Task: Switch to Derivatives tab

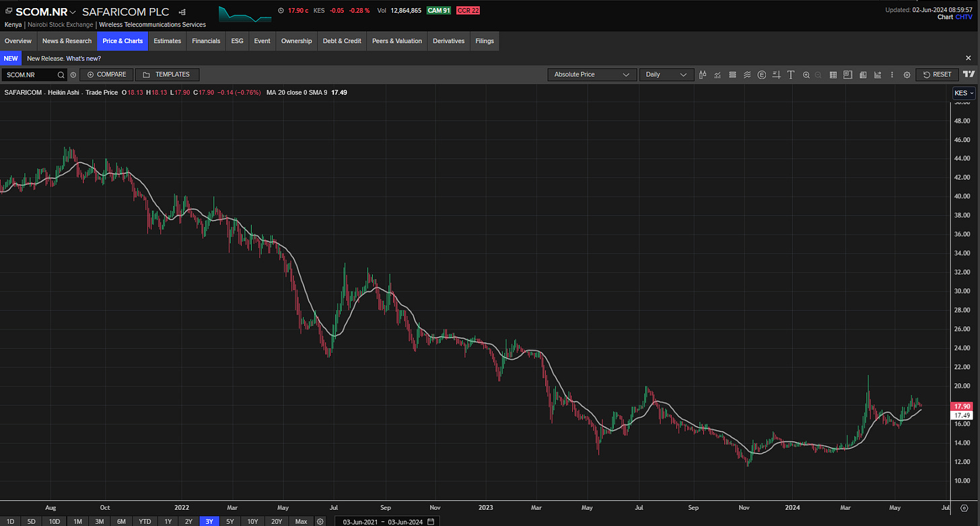Action: [449, 41]
